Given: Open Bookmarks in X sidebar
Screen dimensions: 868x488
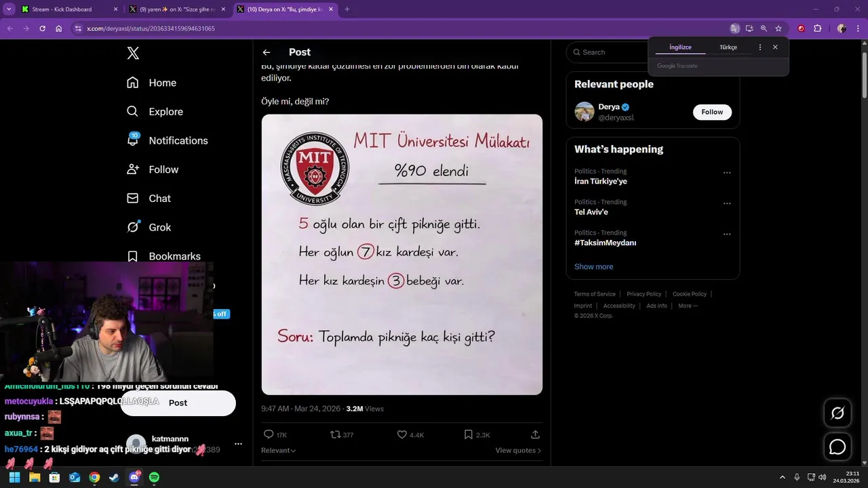Looking at the screenshot, I should (163, 256).
